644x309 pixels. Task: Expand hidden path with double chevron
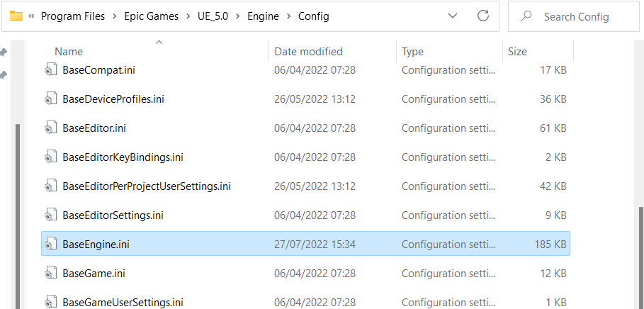[31, 16]
